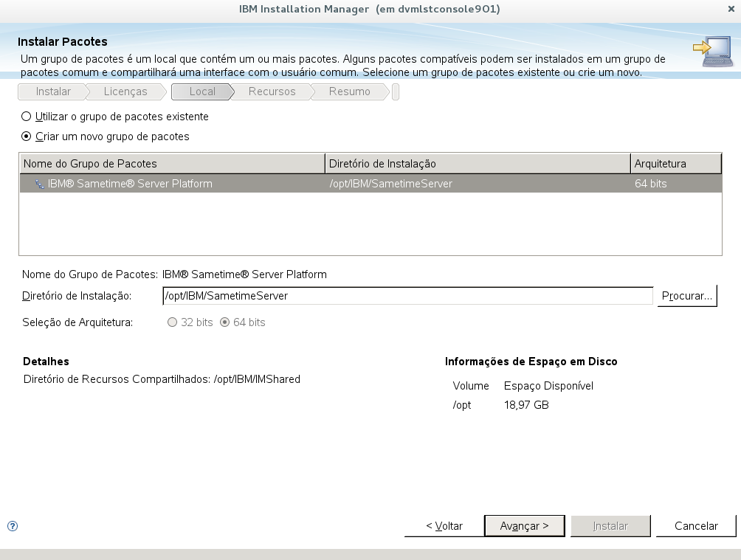
Task: Sort by Nome do Grupo de Pacotes column
Action: coord(173,164)
